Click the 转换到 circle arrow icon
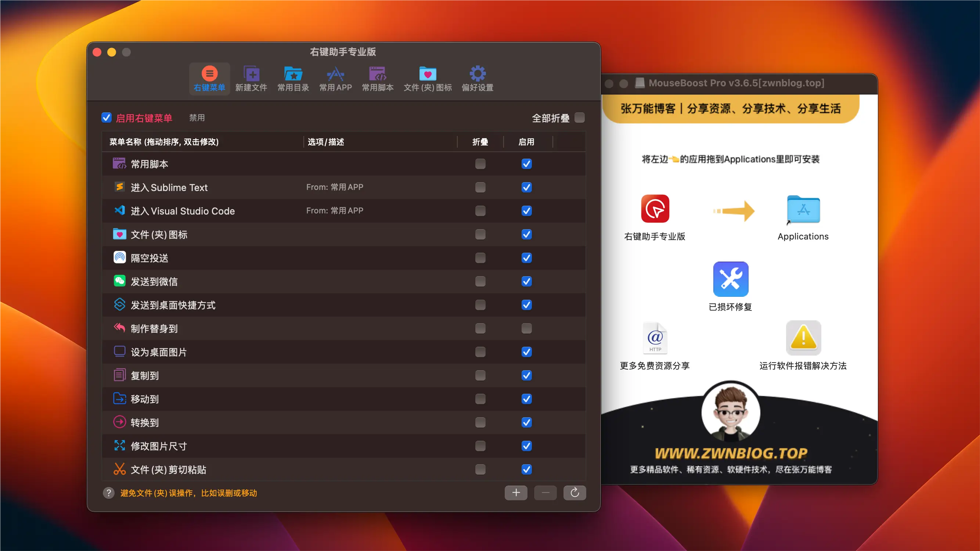 pos(119,422)
